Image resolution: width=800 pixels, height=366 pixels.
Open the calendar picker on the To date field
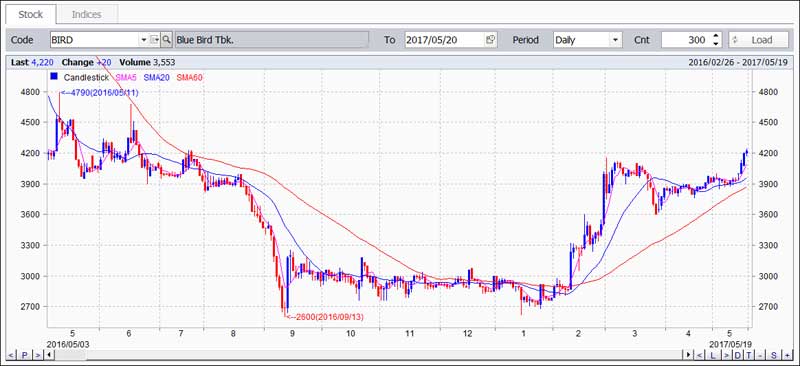(490, 39)
